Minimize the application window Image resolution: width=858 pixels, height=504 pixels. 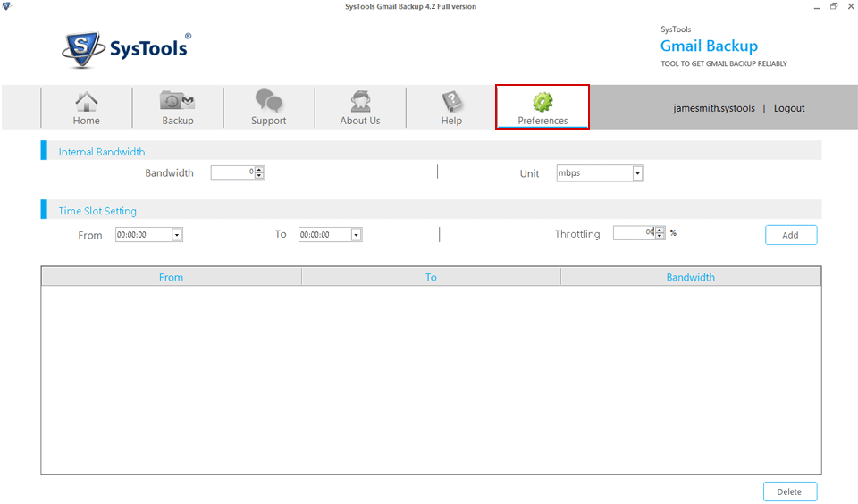(x=816, y=6)
